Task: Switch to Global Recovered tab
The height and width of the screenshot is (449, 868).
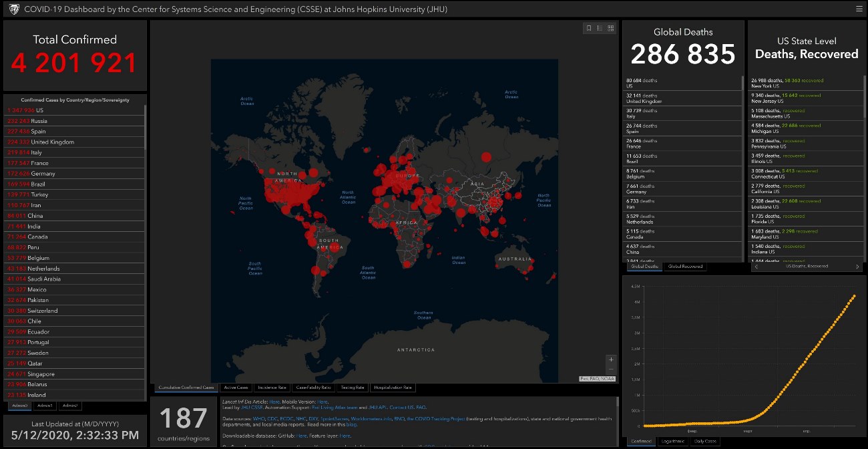Action: (685, 267)
